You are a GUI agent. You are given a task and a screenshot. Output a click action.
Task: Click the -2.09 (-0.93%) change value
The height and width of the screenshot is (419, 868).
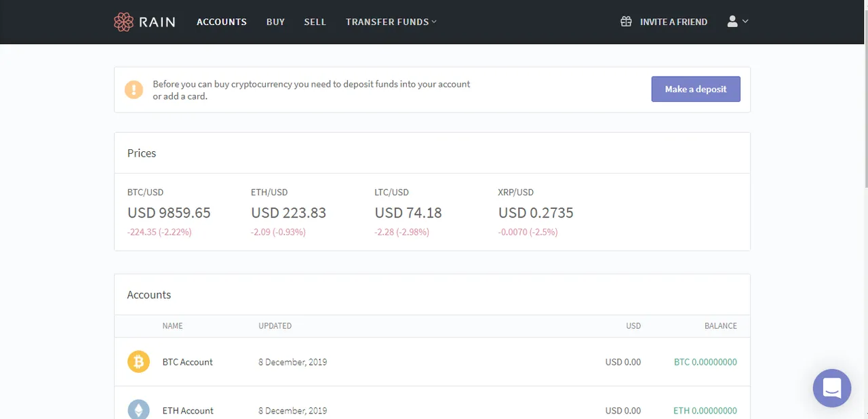[x=278, y=232]
